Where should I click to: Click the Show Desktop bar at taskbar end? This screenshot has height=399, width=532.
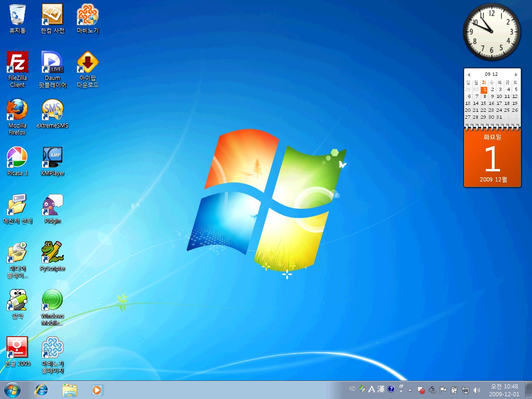click(528, 390)
